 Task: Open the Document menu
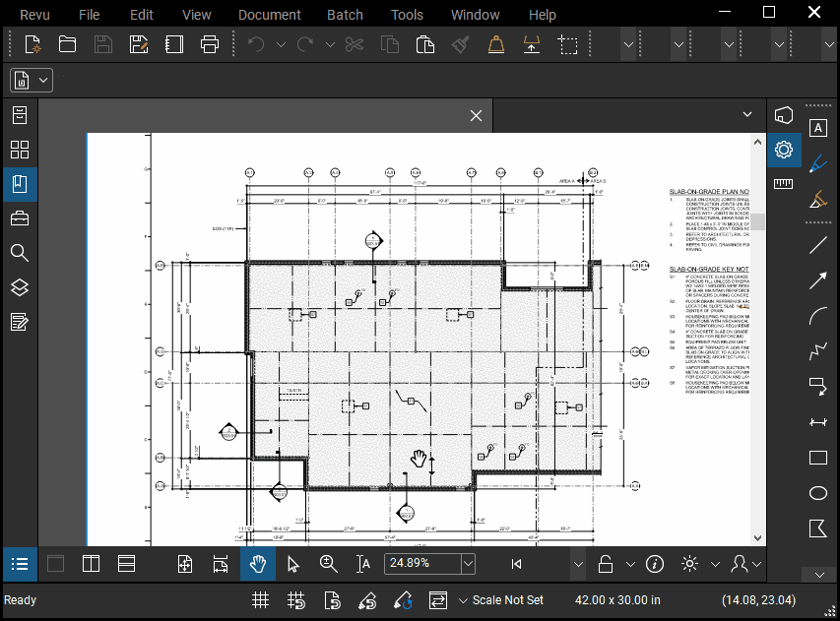[269, 14]
